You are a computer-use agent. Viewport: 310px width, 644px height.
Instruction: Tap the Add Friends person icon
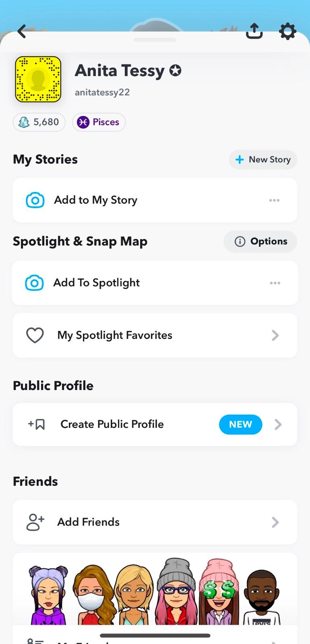35,522
